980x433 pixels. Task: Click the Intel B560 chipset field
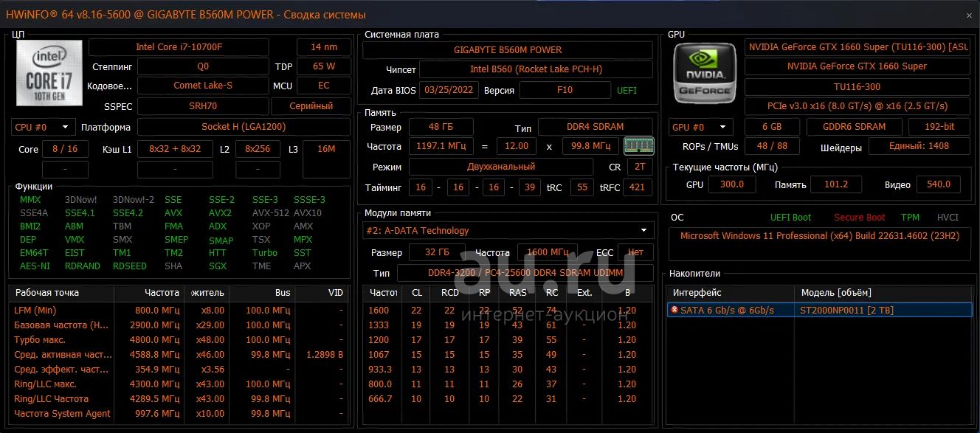pos(536,69)
